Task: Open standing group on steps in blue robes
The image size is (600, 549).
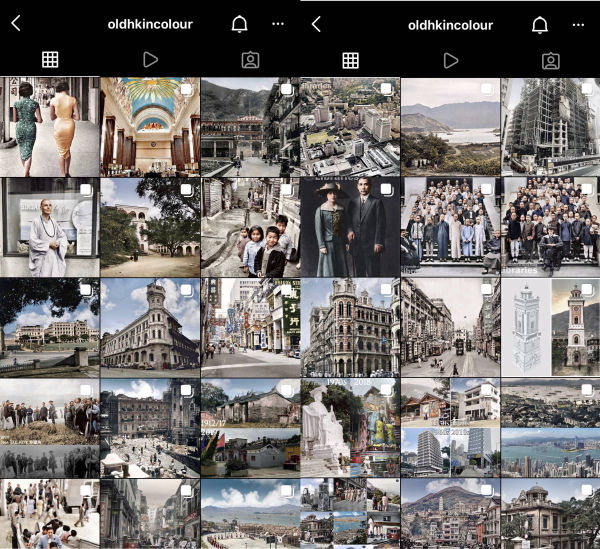Action: point(450,227)
